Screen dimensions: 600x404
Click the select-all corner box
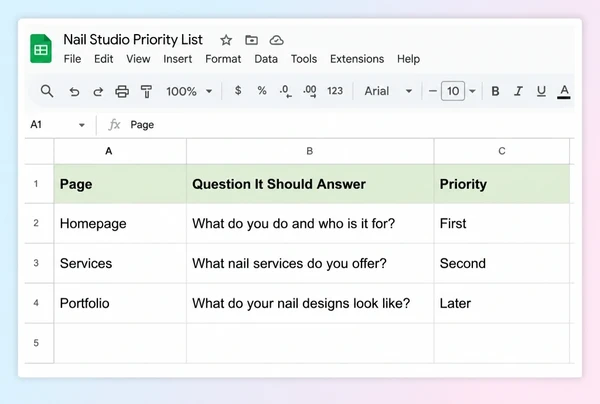click(x=39, y=151)
